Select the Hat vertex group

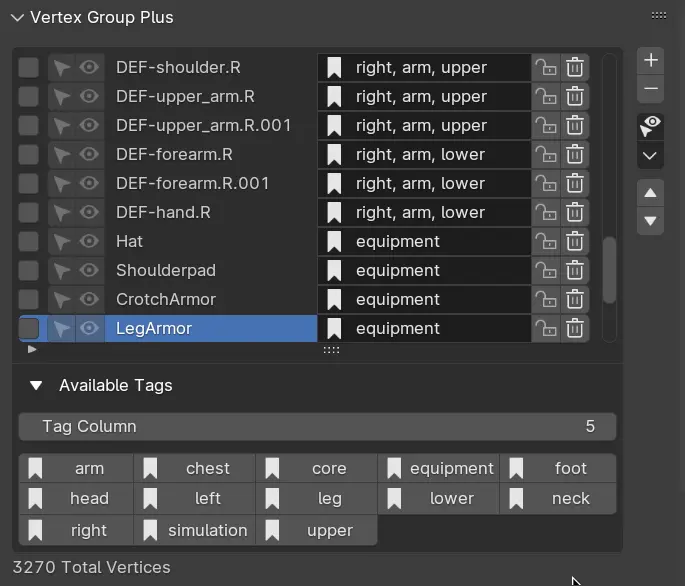(x=210, y=242)
